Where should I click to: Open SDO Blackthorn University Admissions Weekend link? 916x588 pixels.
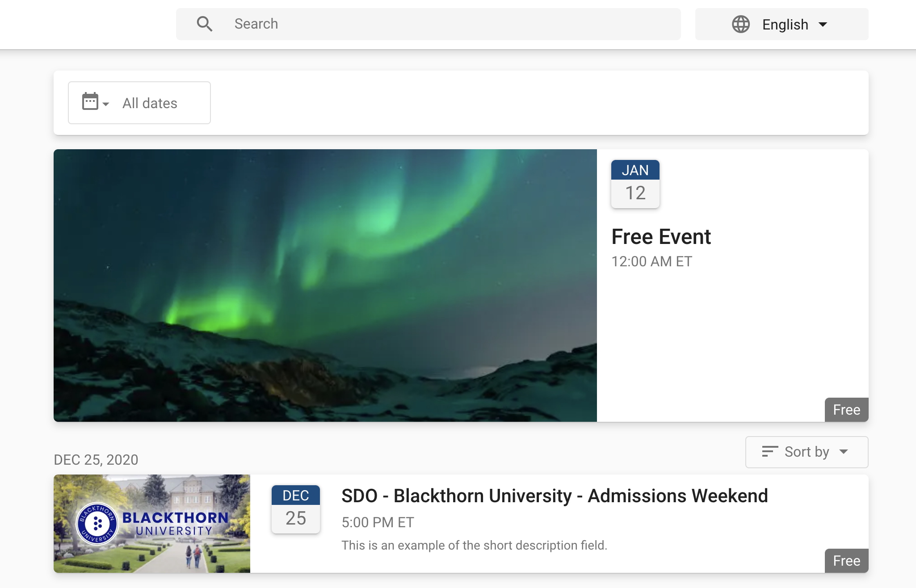tap(554, 496)
